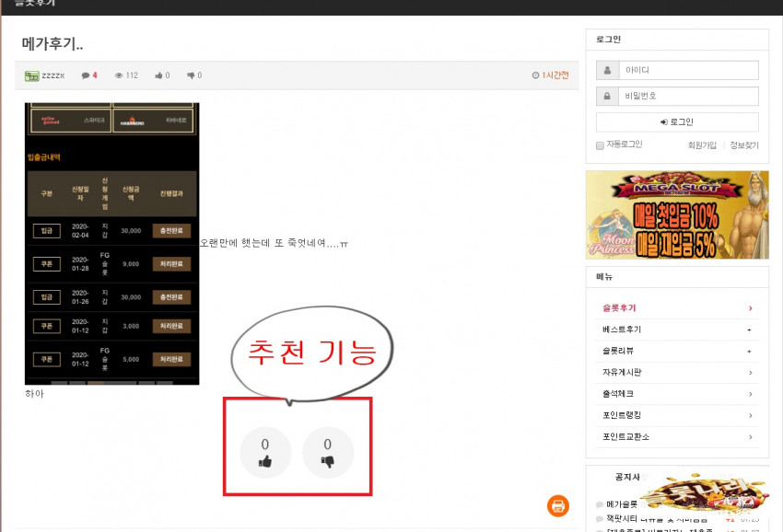Click the orange print icon button

558,505
